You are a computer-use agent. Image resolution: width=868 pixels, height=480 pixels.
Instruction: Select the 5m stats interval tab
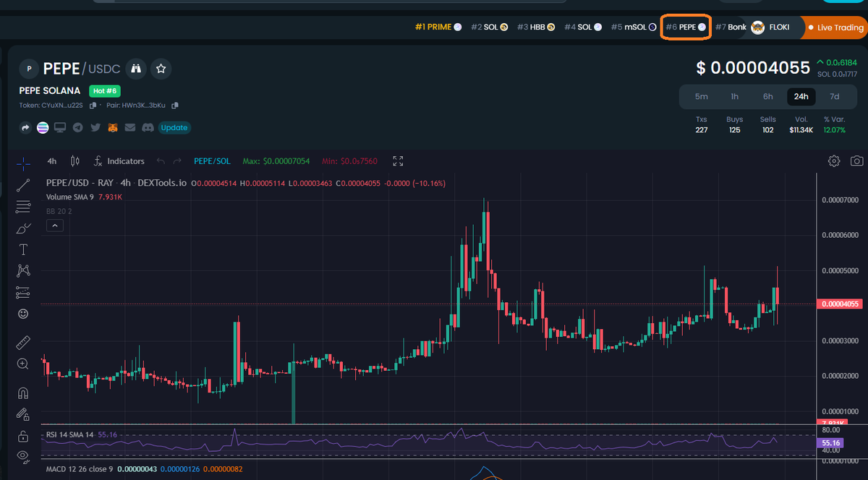tap(701, 96)
